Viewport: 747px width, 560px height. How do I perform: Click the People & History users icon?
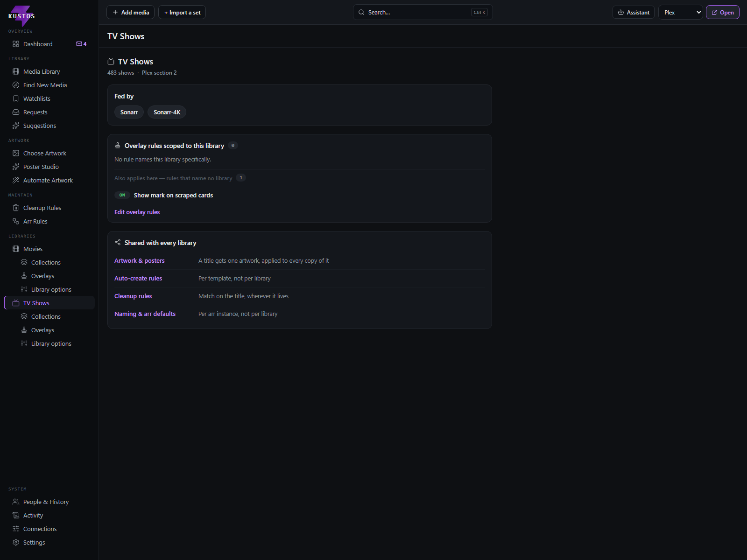(16, 502)
